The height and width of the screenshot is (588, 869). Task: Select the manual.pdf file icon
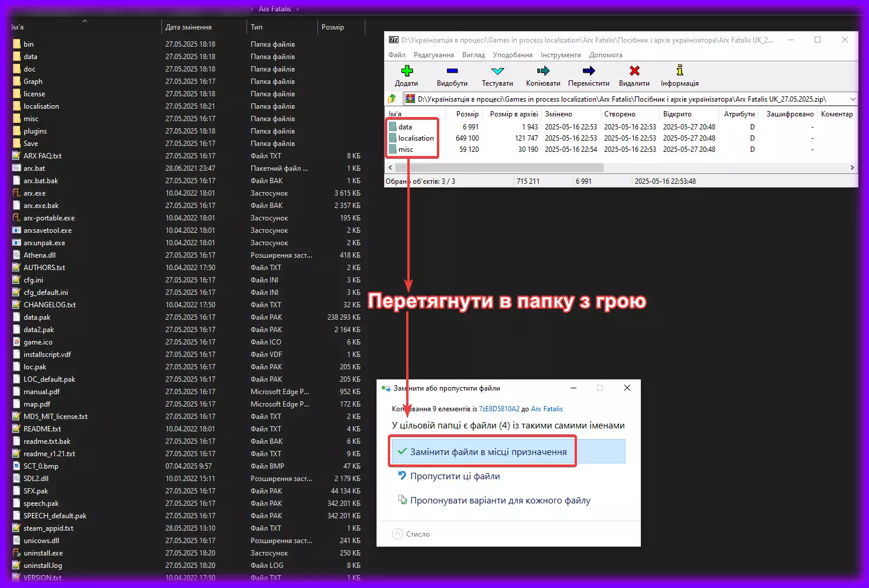tap(17, 392)
